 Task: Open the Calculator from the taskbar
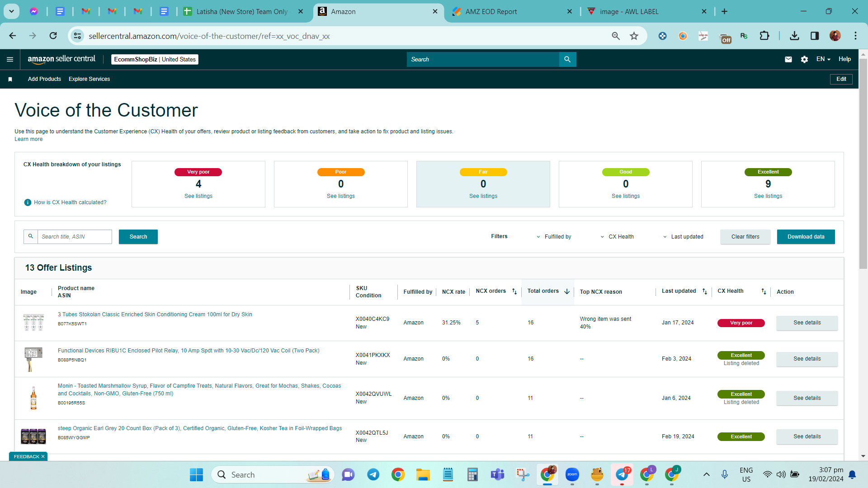click(472, 474)
